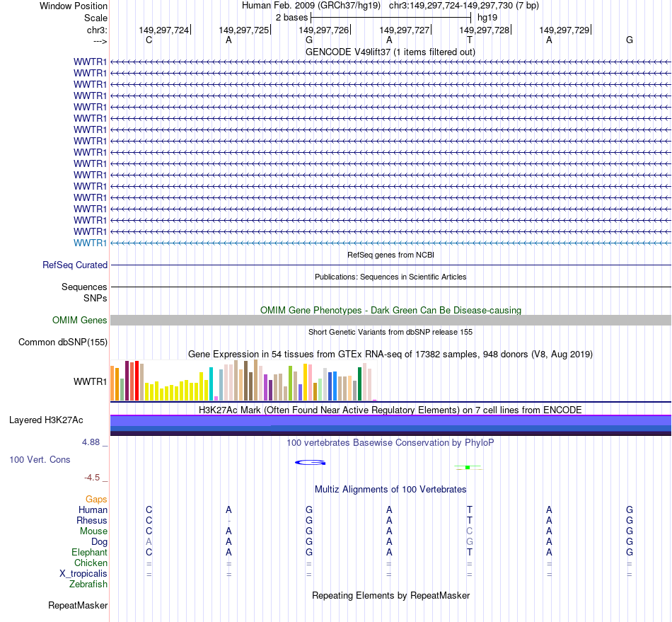Click the gray G in the Dog row
The width and height of the screenshot is (672, 622).
469,542
